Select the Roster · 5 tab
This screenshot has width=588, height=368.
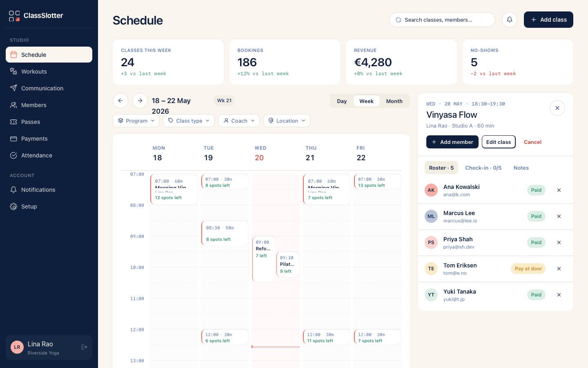point(441,168)
